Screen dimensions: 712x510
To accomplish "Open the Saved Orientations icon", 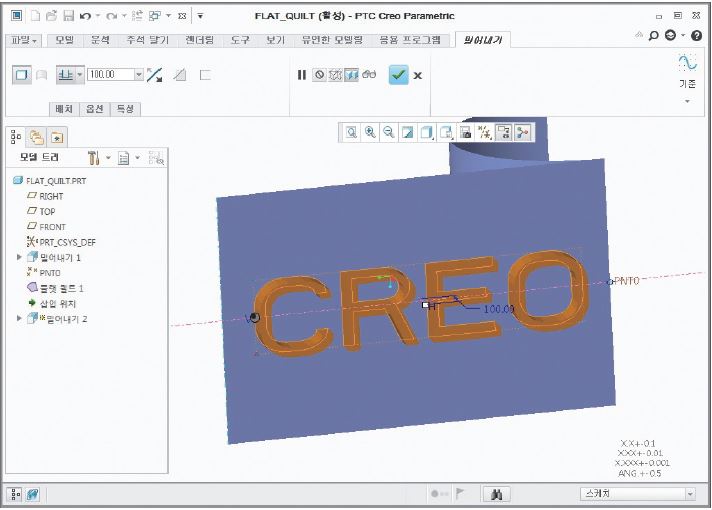I will [446, 133].
